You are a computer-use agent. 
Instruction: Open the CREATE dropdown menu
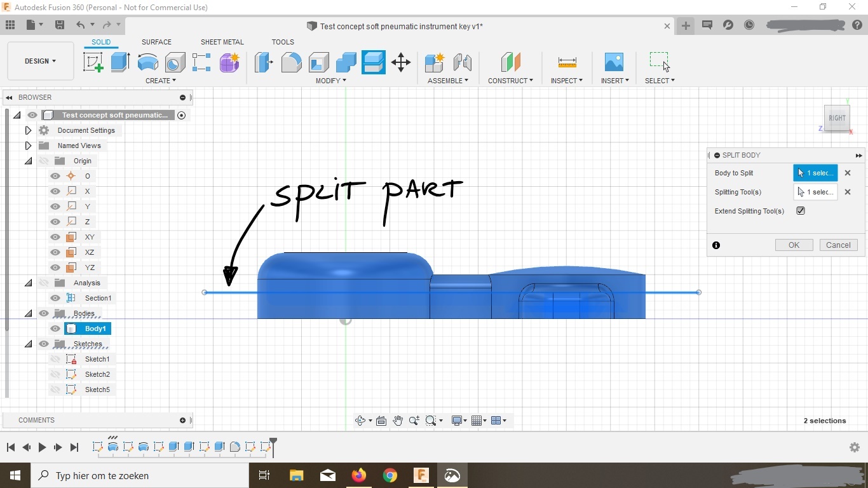(x=161, y=81)
